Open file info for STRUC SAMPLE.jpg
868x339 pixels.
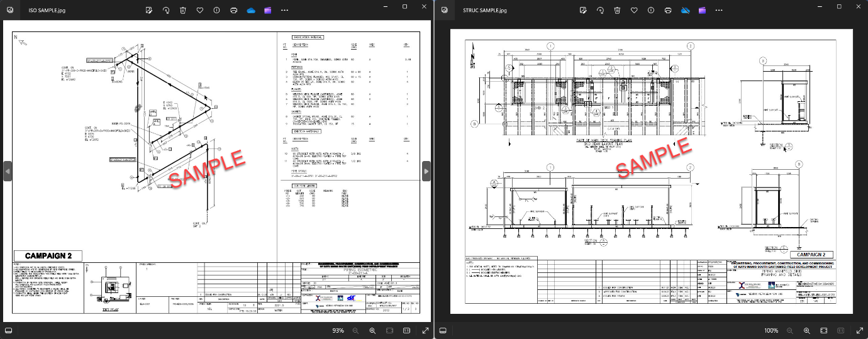[651, 10]
